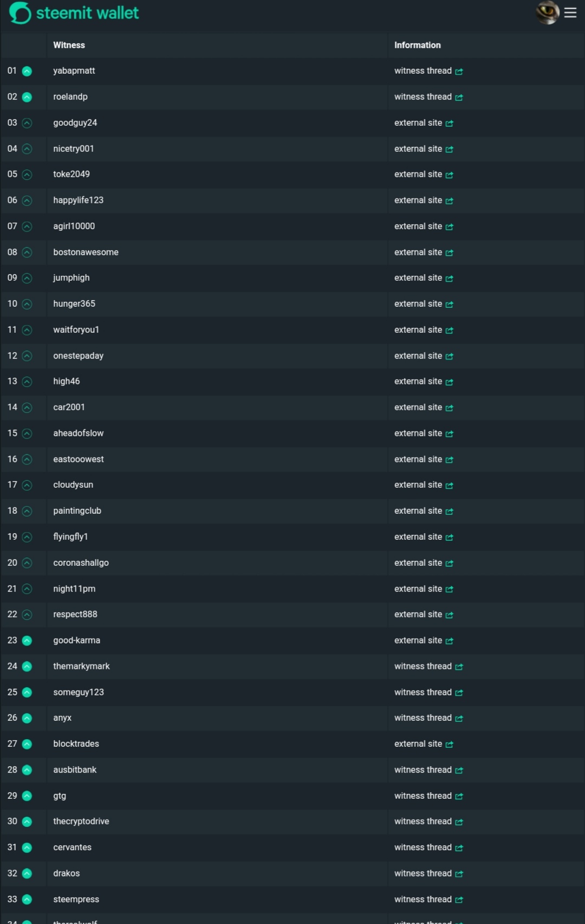Click external link icon for blocktrades
The image size is (585, 924).
coord(449,744)
